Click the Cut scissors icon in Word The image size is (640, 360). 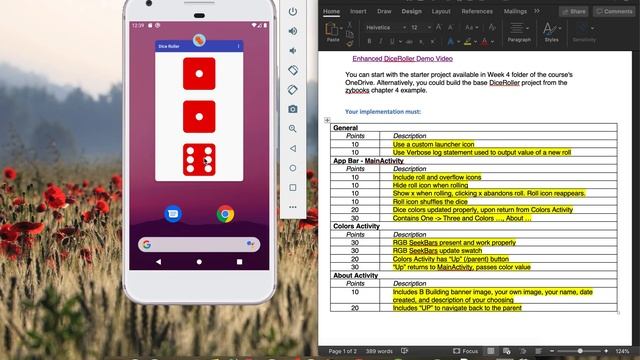tap(350, 25)
